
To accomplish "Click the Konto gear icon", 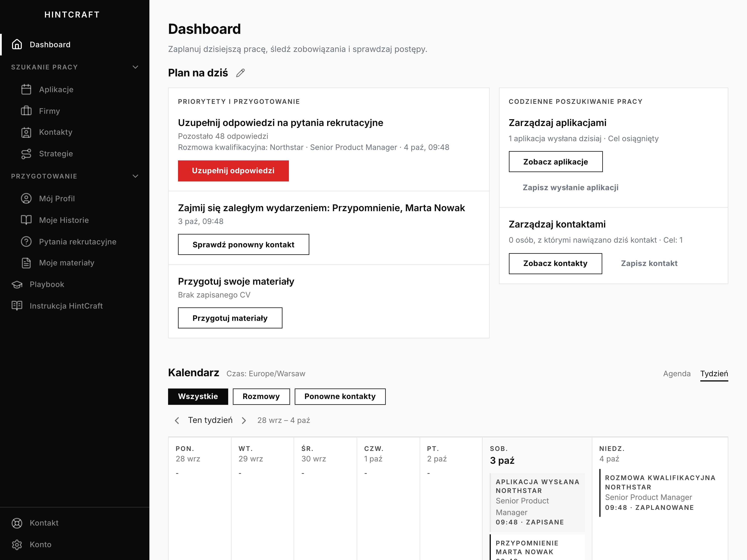I will coord(17,544).
